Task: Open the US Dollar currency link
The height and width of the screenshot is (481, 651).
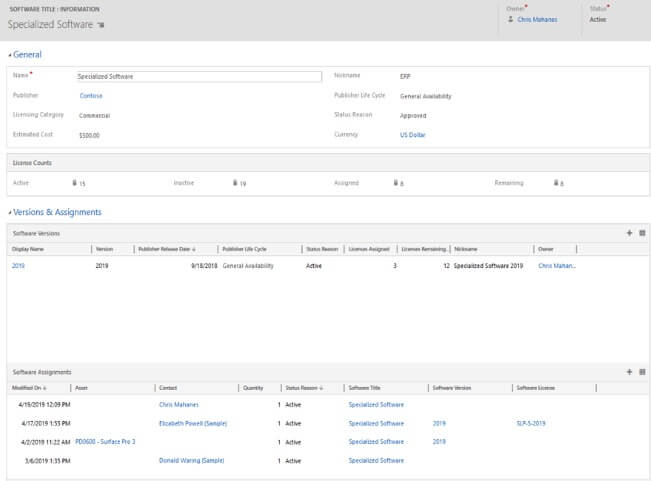Action: click(413, 135)
